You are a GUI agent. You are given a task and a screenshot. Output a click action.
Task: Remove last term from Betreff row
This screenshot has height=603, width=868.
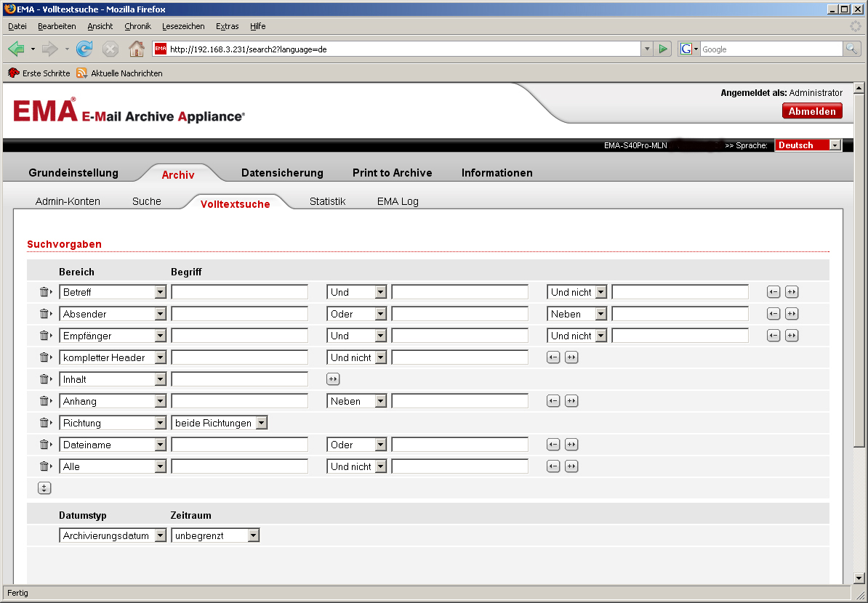773,292
